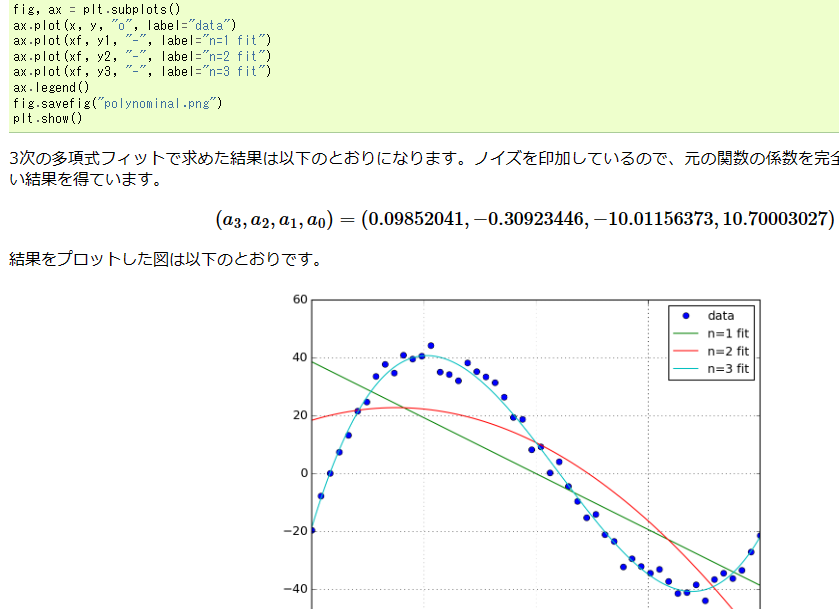
Task: Click the code line with label="data"
Action: point(125,25)
